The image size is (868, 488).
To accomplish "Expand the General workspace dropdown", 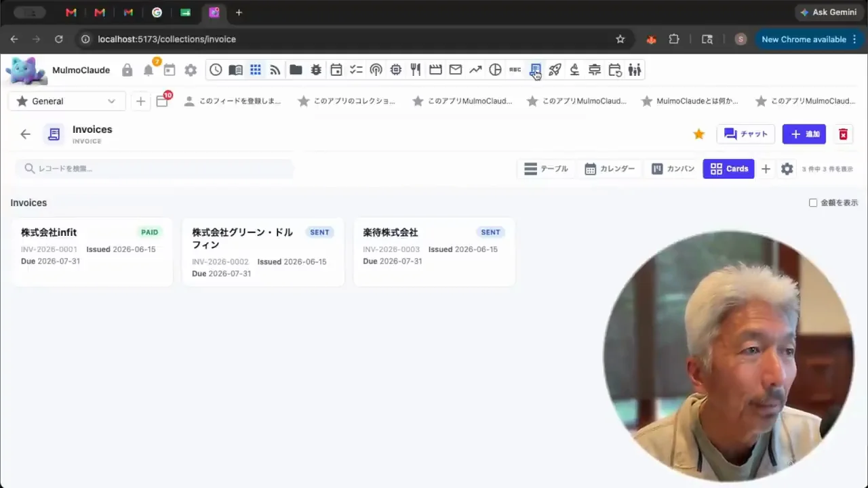I will (66, 101).
